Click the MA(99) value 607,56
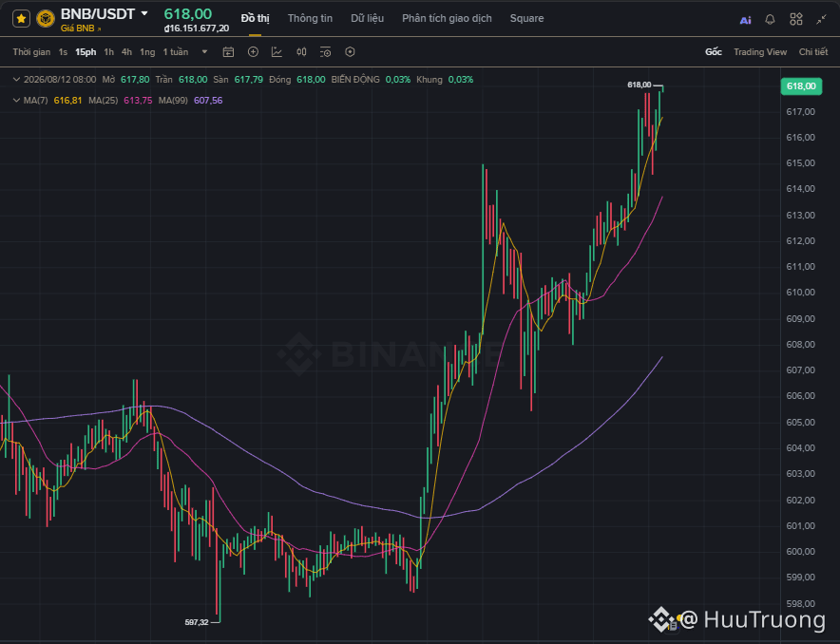Screen dimensions: 840x644 [x=208, y=100]
